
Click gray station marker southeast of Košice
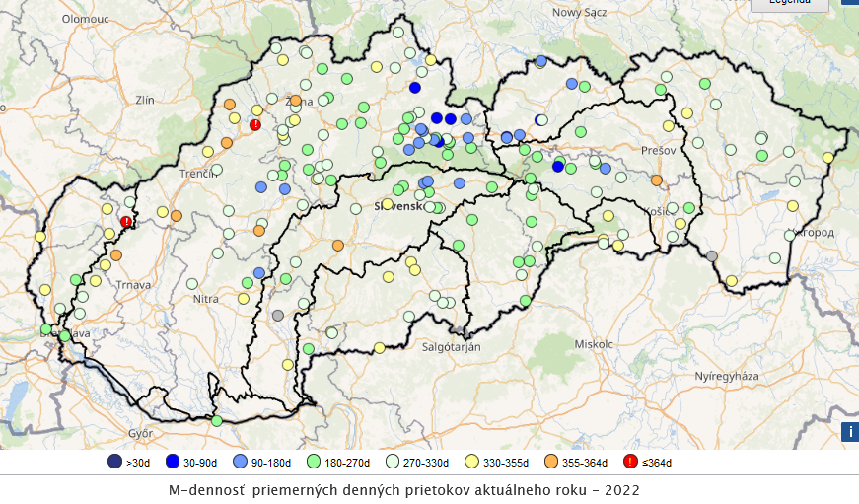[x=712, y=255]
